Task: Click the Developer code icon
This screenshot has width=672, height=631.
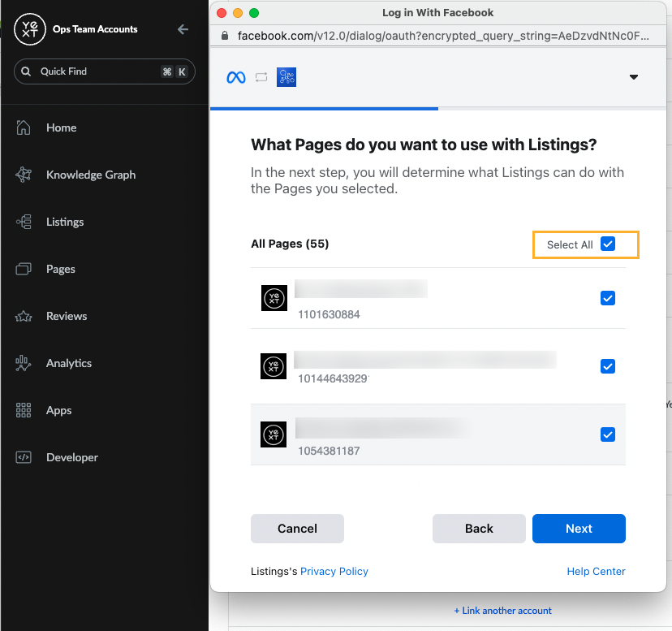Action: [24, 457]
